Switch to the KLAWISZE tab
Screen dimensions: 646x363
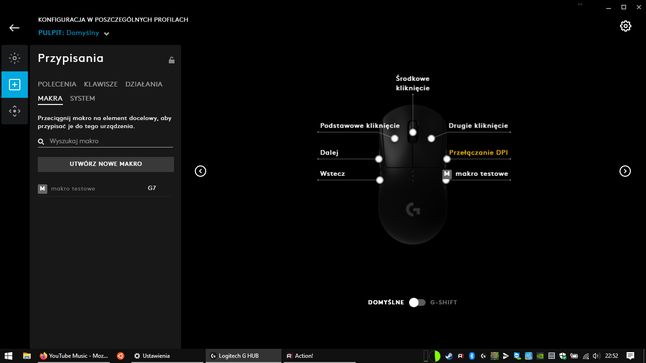(x=101, y=84)
